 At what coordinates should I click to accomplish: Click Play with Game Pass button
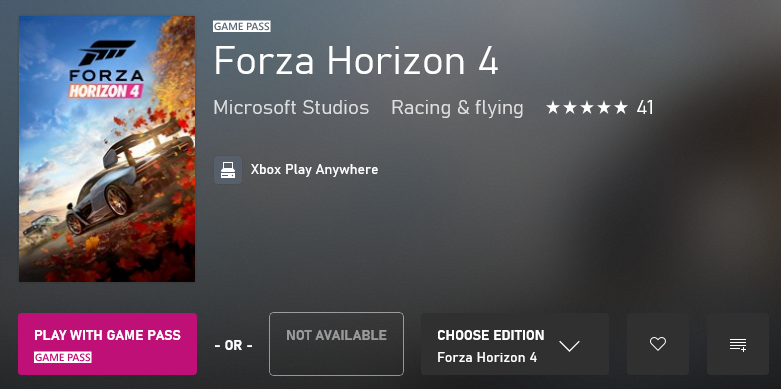click(108, 344)
